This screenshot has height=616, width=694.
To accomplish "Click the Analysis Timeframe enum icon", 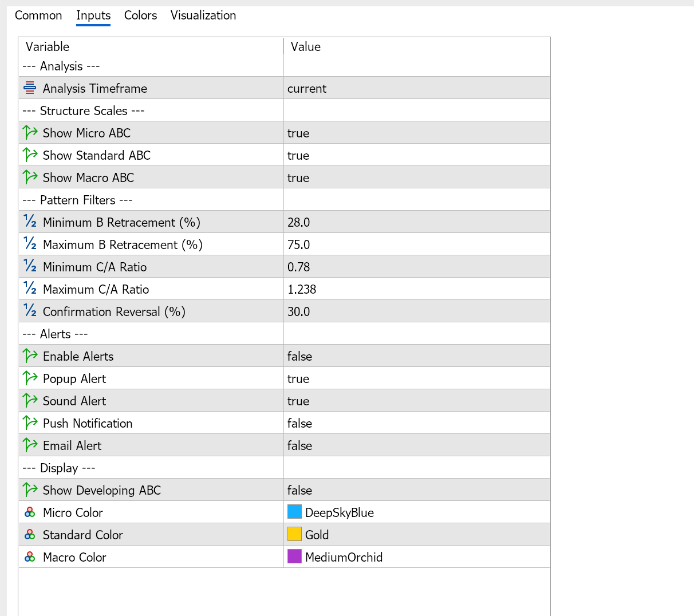I will coord(30,88).
